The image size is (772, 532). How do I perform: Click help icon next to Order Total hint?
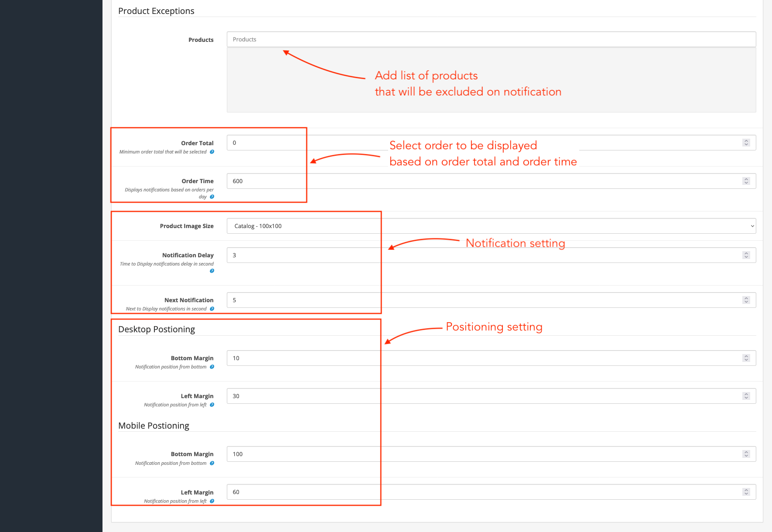point(212,152)
